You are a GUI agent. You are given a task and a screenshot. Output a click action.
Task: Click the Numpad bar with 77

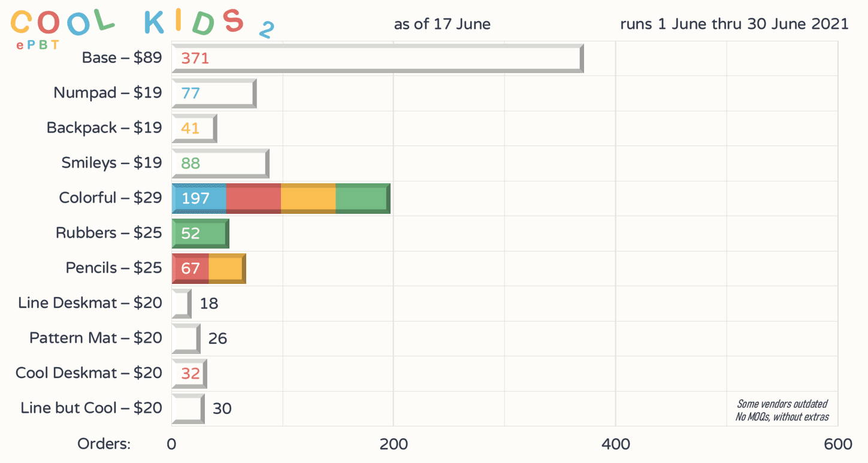coord(214,93)
